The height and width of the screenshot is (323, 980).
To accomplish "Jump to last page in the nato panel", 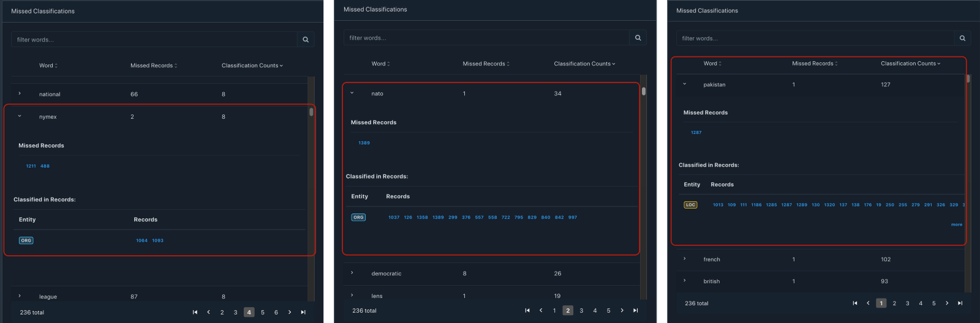I will [635, 311].
